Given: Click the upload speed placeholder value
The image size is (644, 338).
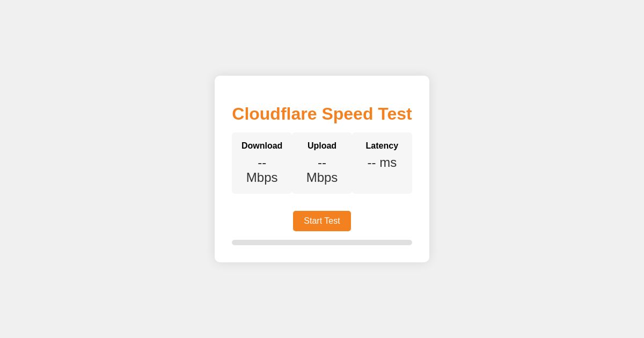Looking at the screenshot, I should (322, 163).
